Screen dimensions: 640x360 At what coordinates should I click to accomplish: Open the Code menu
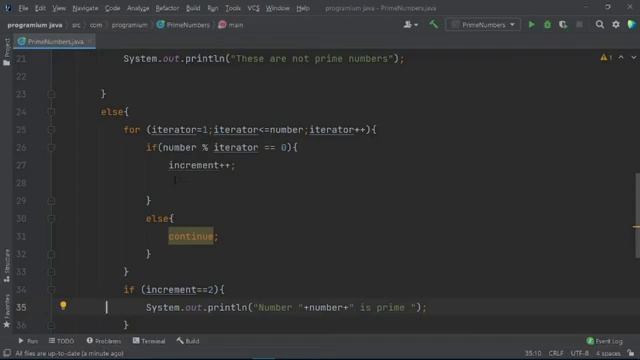coord(112,8)
